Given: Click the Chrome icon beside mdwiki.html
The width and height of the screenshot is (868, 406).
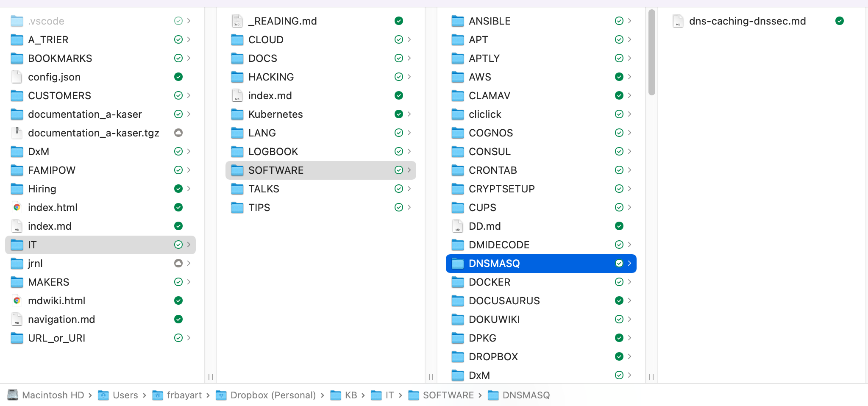Looking at the screenshot, I should click(17, 300).
